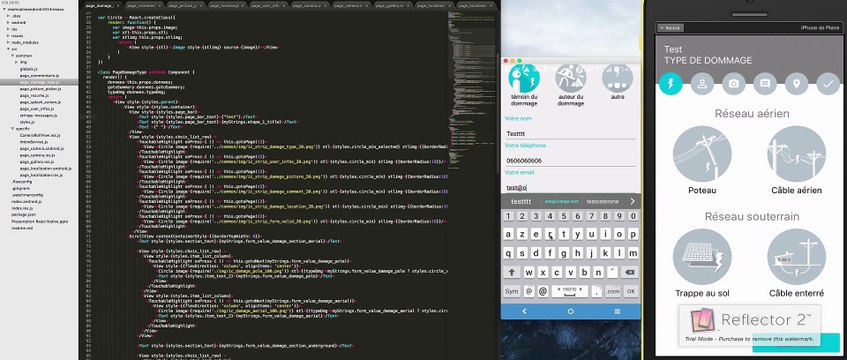Tap the Android home circle icon
847x360 pixels.
(x=570, y=311)
